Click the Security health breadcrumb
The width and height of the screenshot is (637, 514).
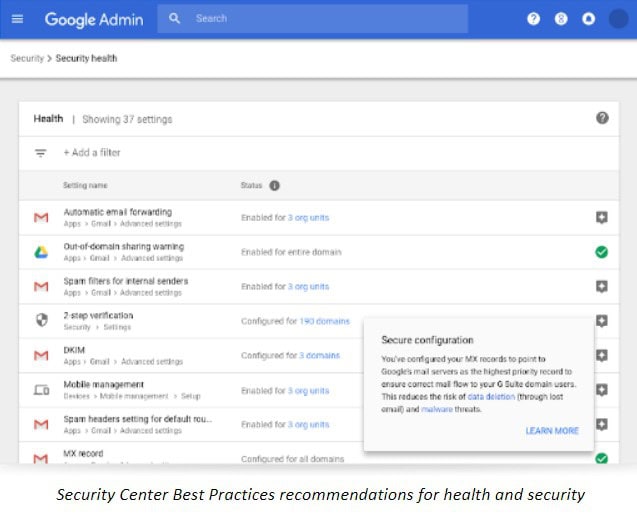(x=86, y=58)
